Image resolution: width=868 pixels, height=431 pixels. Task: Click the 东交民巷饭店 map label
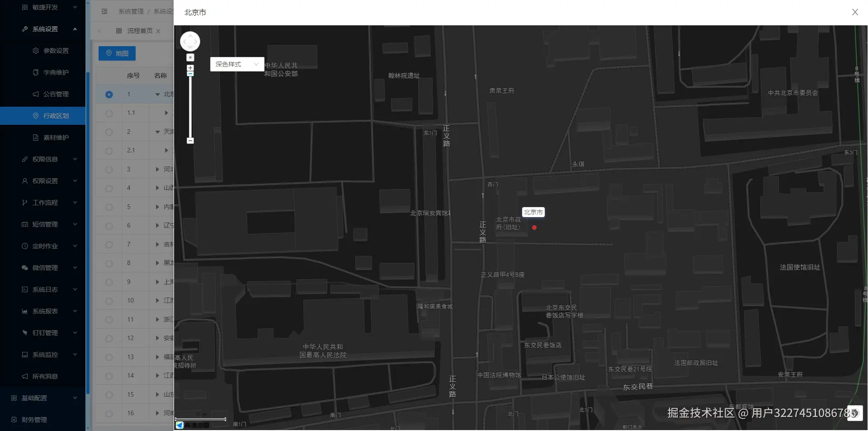(x=542, y=345)
